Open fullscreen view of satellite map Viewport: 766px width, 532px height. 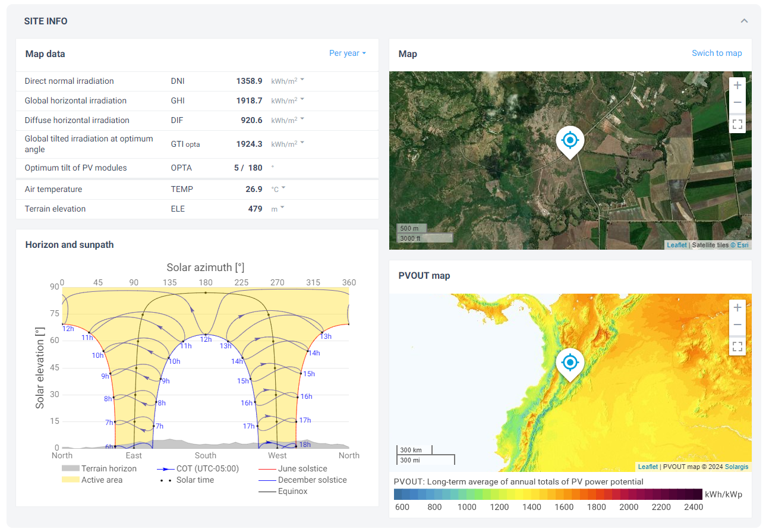(x=737, y=124)
